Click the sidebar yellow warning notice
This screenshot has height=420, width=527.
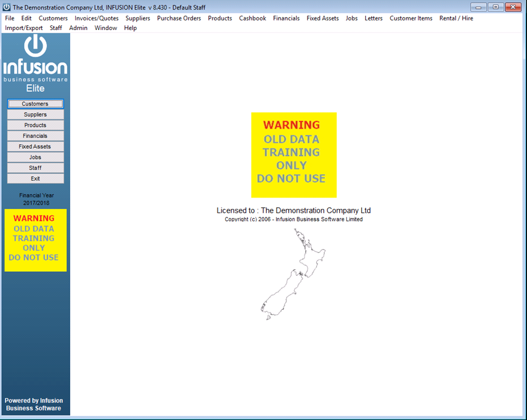(35, 240)
